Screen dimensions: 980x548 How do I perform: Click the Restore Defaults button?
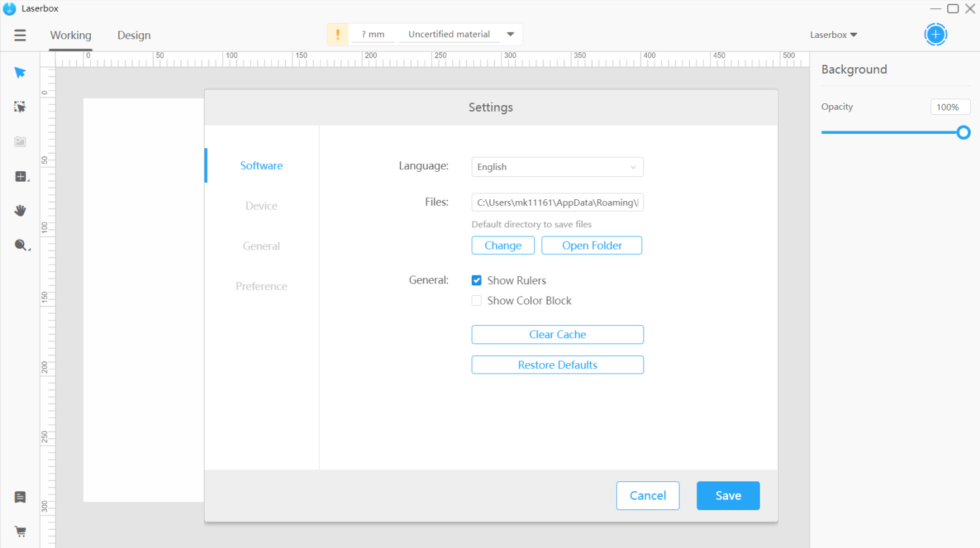tap(557, 365)
